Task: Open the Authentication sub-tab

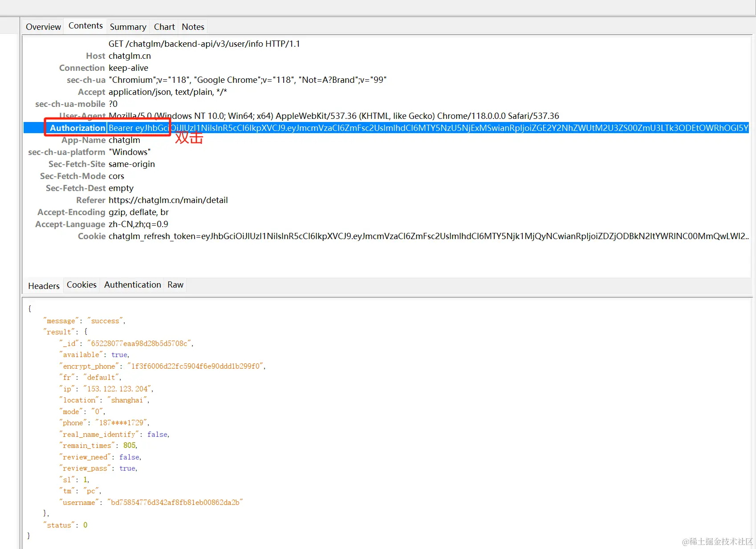Action: pyautogui.click(x=132, y=285)
